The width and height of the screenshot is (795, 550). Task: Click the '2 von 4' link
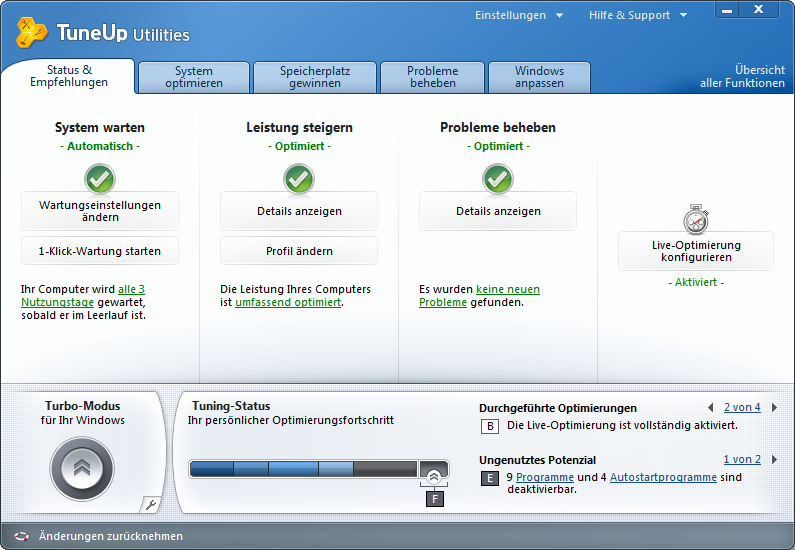pyautogui.click(x=742, y=407)
